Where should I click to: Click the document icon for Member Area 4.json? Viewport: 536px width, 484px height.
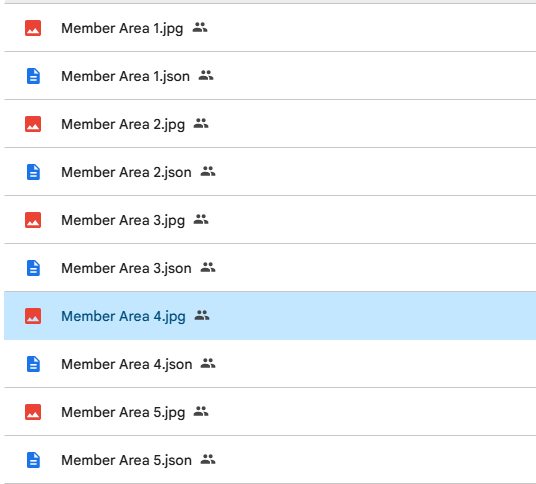coord(33,364)
